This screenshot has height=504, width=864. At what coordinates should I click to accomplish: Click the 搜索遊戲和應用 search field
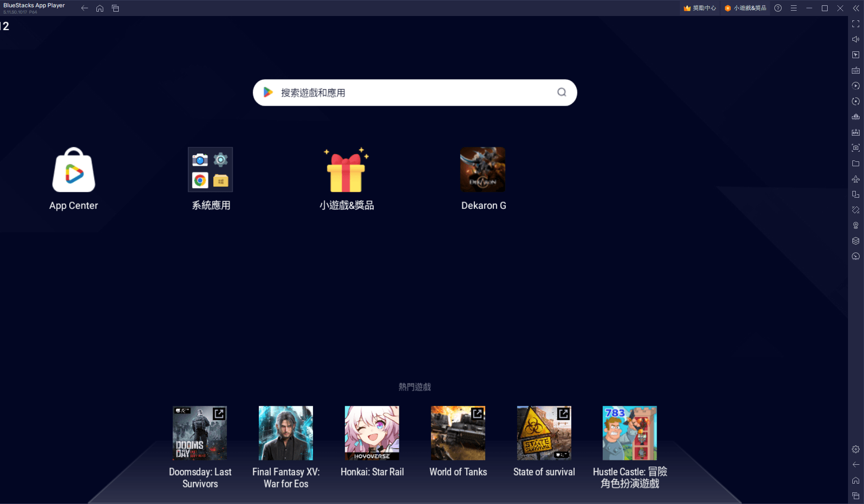415,93
